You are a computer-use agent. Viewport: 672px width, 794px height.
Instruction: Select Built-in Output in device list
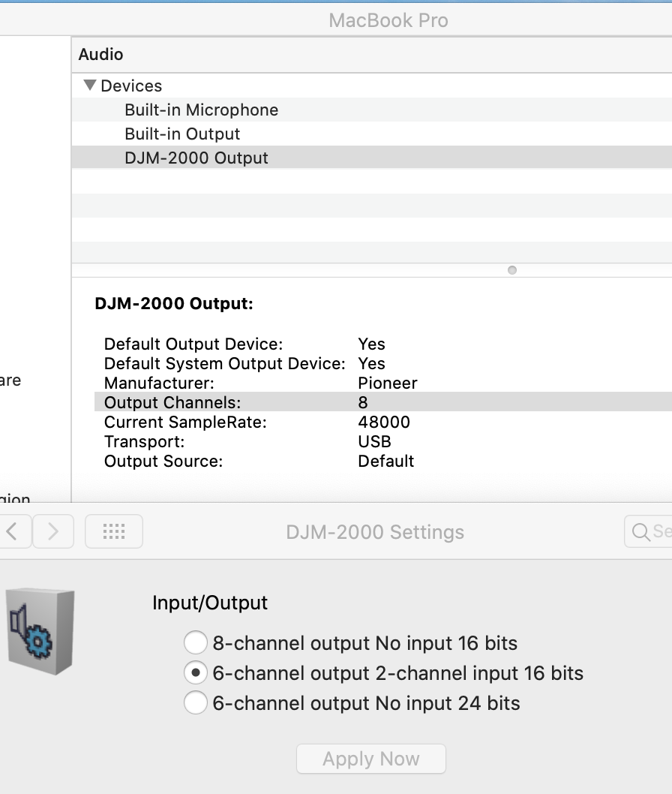pos(372,134)
